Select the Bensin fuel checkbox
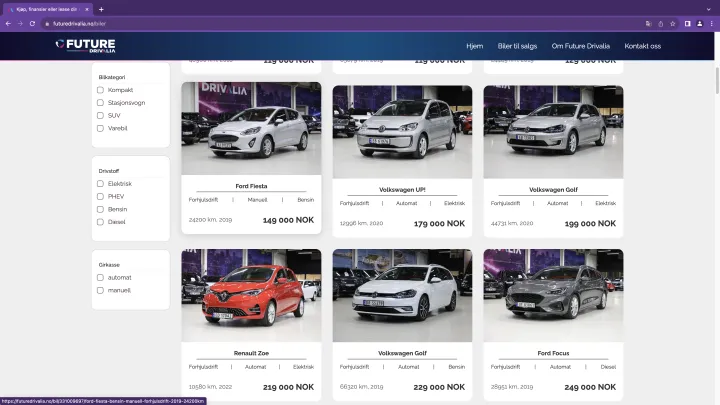Viewport: 720px width, 405px height. [100, 209]
